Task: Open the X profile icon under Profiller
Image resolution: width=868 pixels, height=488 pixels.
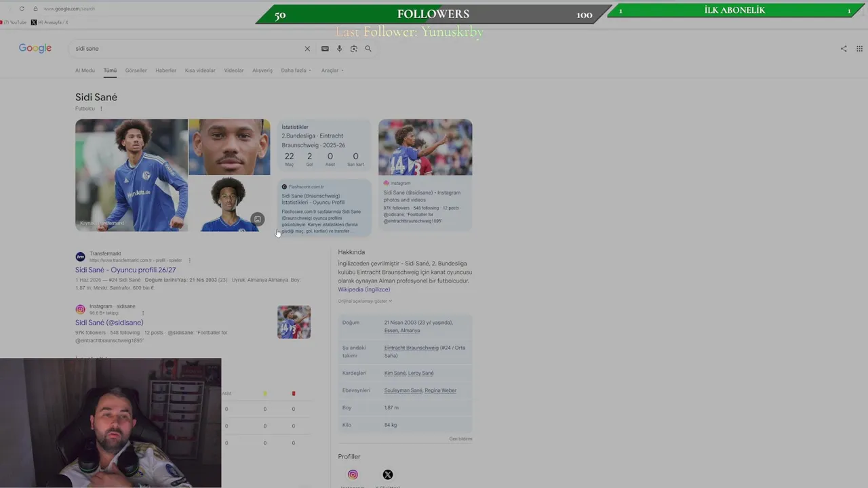Action: [x=387, y=474]
